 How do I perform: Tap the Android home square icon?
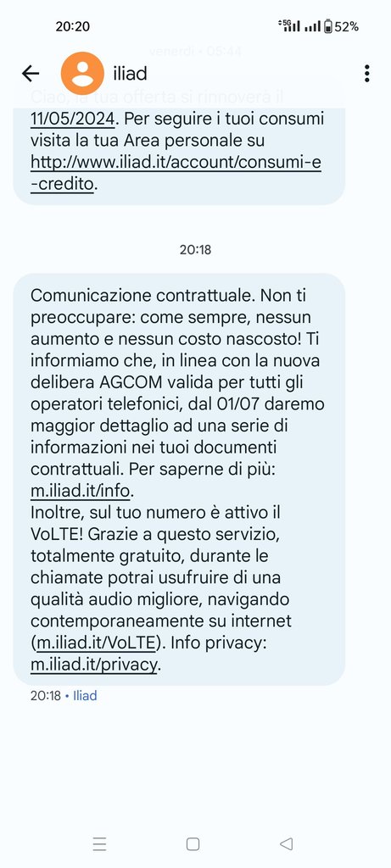[193, 843]
